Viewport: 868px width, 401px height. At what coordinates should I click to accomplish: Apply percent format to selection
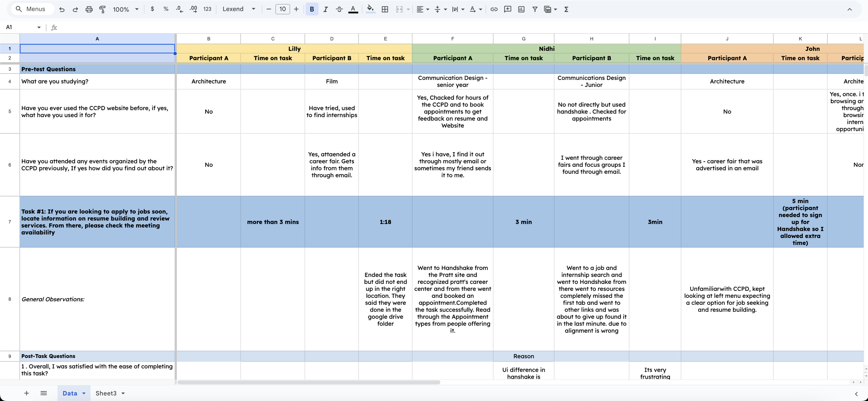click(x=166, y=9)
